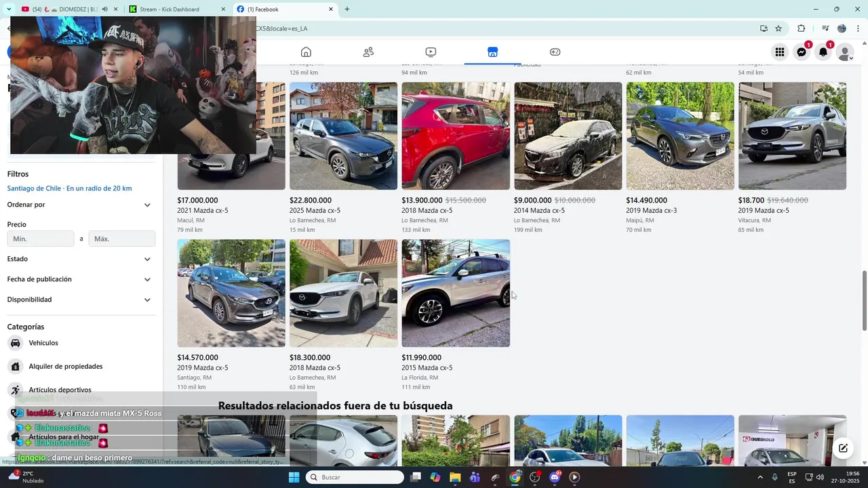
Task: Open the Gaming tab icon
Action: coord(555,52)
